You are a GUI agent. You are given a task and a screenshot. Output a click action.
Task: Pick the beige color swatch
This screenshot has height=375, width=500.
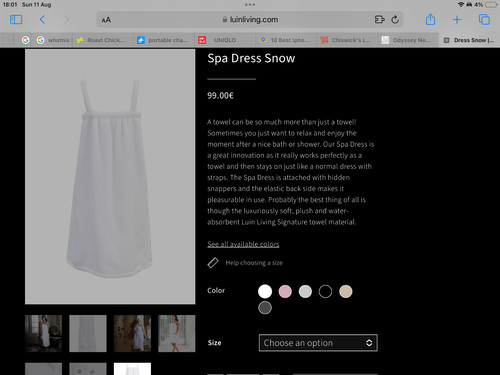click(345, 291)
